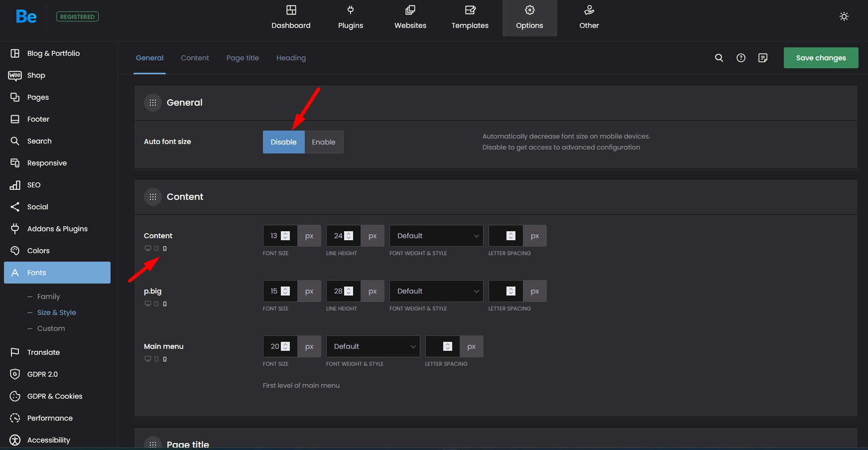
Task: Click the Main menu font size stepper
Action: 285,346
